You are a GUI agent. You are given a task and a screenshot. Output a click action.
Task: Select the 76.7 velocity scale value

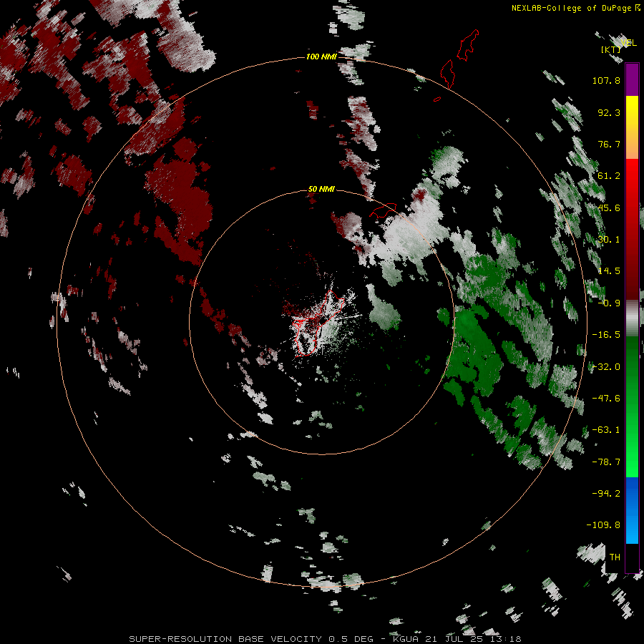(x=609, y=144)
